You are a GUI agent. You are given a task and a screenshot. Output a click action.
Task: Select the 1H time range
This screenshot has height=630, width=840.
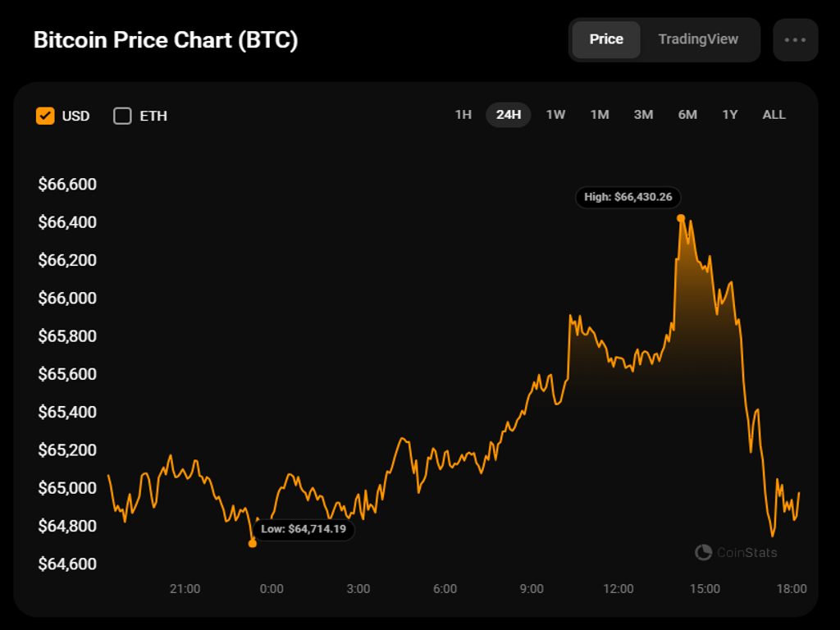pyautogui.click(x=463, y=115)
